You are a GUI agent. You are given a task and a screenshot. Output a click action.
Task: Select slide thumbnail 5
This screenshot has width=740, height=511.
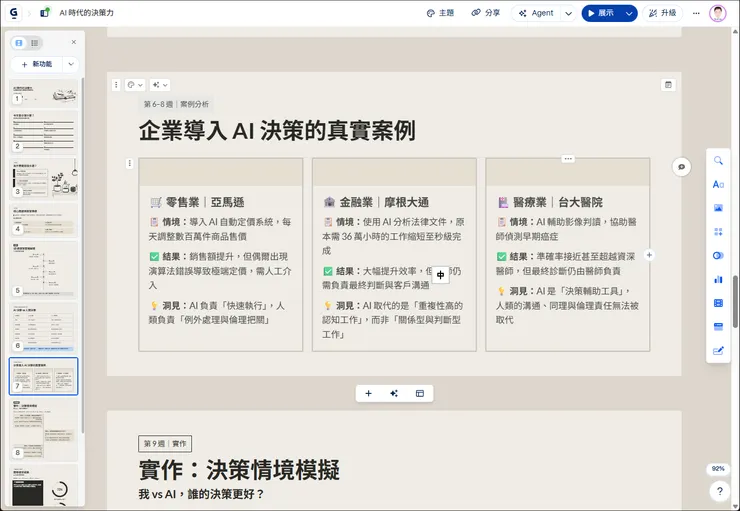click(x=43, y=270)
